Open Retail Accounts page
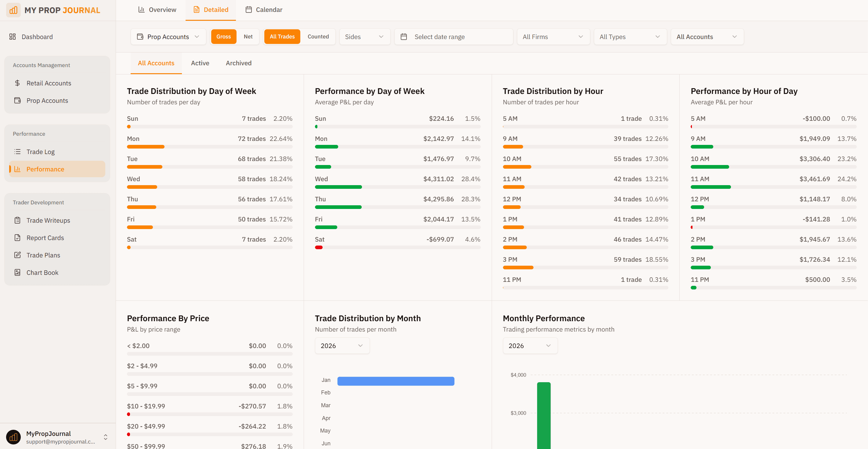The image size is (868, 449). 57,83
